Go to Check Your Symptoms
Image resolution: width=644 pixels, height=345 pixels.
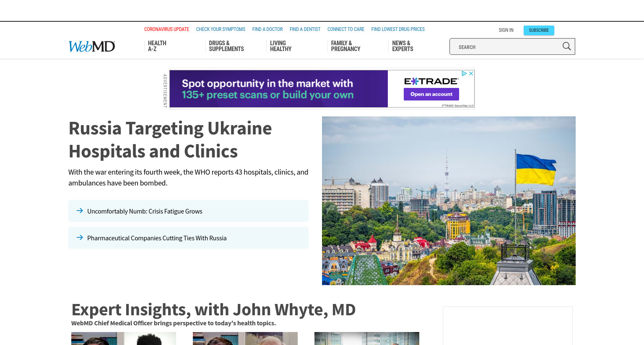pyautogui.click(x=221, y=29)
